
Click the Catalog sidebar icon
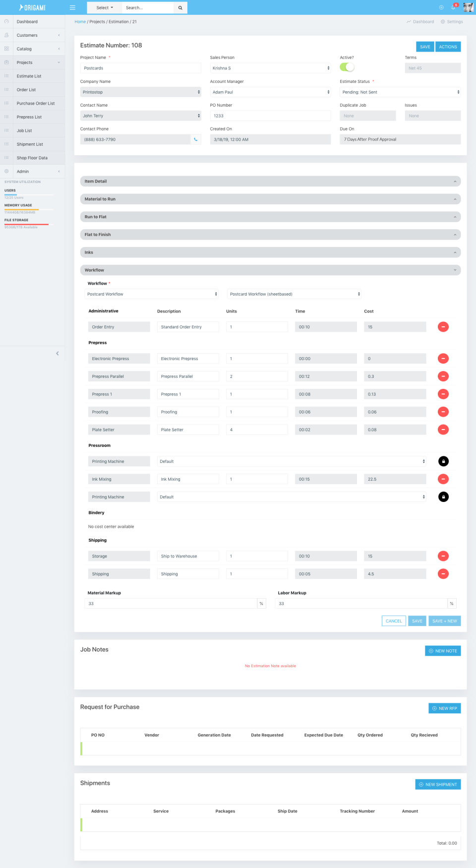coord(6,49)
